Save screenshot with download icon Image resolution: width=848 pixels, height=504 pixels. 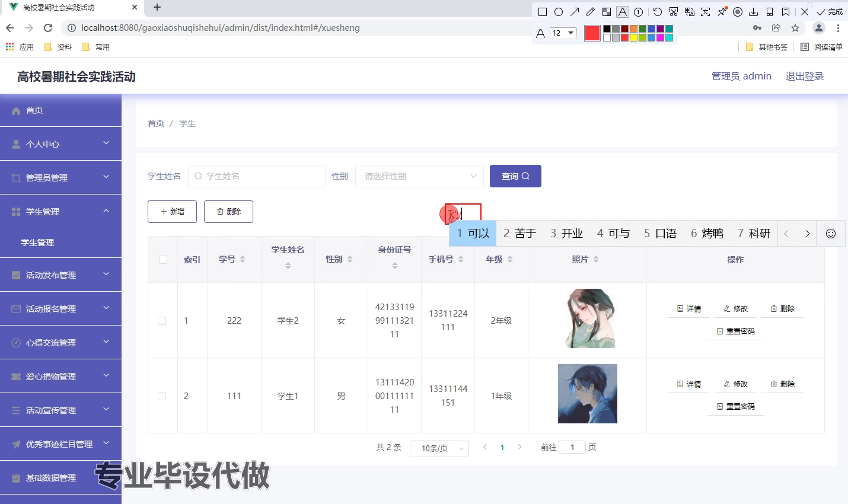[x=754, y=12]
